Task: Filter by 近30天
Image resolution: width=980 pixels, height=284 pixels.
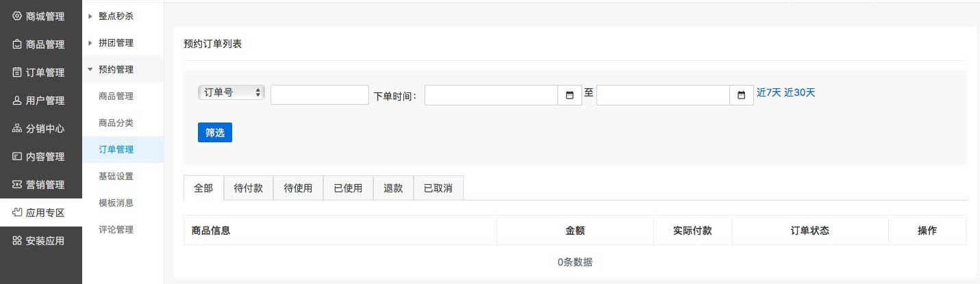Action: [800, 92]
